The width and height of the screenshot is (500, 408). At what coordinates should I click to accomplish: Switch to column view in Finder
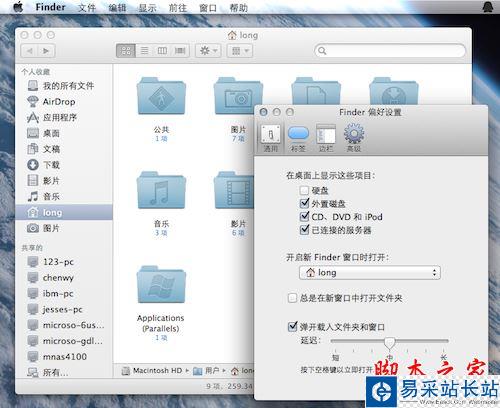pyautogui.click(x=162, y=51)
